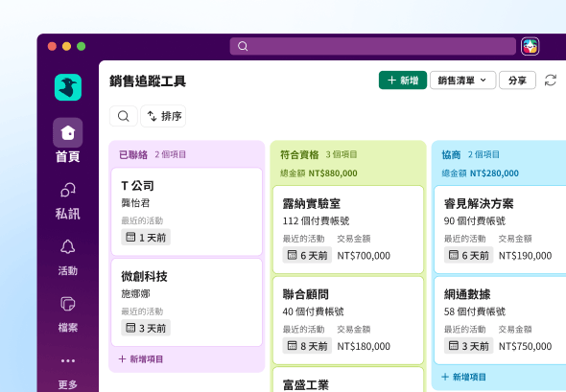Open 私訊 direct messages icon
This screenshot has height=392, width=566.
click(x=68, y=190)
